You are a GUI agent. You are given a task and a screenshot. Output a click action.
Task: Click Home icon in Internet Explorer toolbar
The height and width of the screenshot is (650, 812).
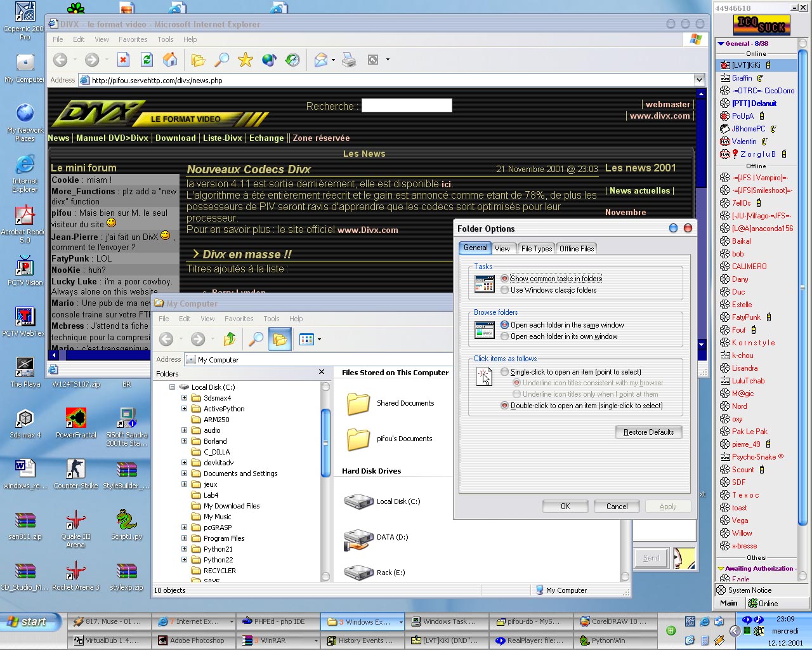coord(170,60)
